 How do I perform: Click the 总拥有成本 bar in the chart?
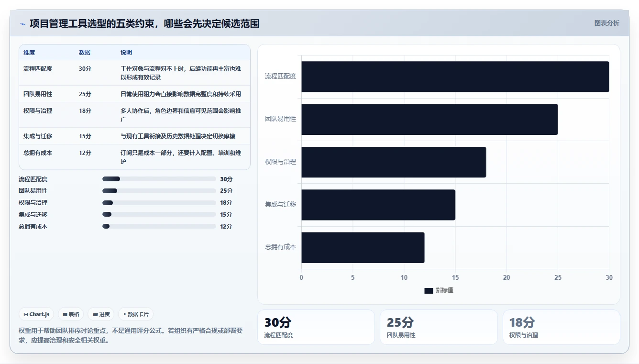pos(363,247)
